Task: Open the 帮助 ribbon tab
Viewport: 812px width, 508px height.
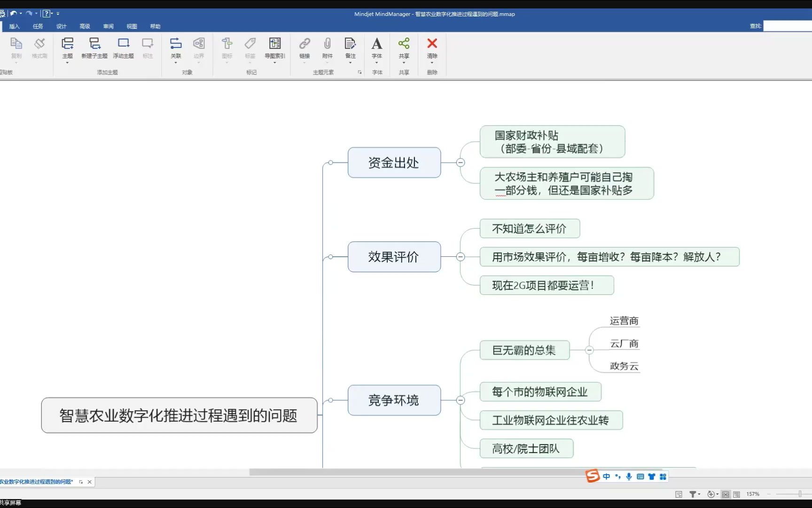Action: (x=156, y=26)
